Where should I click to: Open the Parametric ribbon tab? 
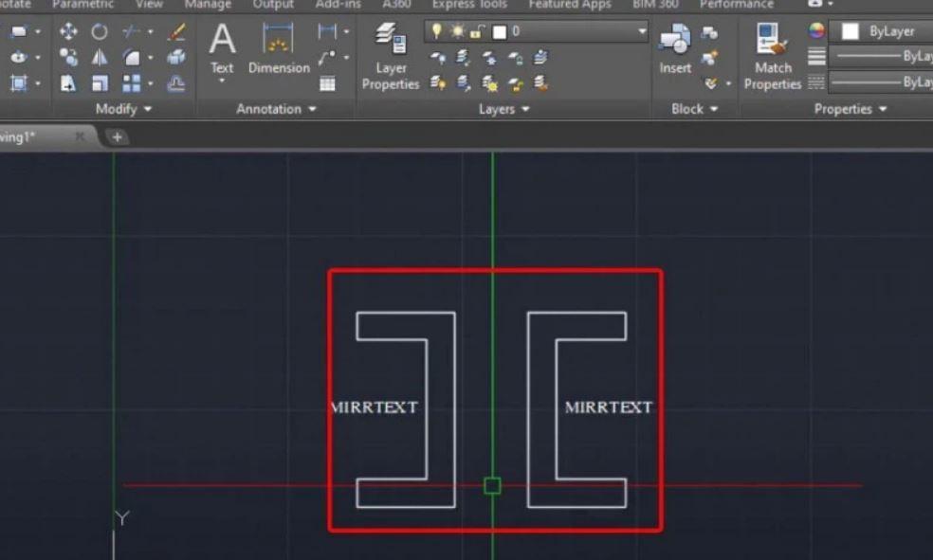point(82,5)
